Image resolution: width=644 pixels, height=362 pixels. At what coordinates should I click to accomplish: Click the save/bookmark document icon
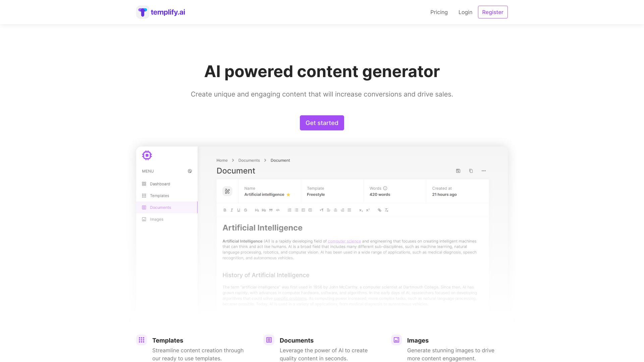point(458,171)
